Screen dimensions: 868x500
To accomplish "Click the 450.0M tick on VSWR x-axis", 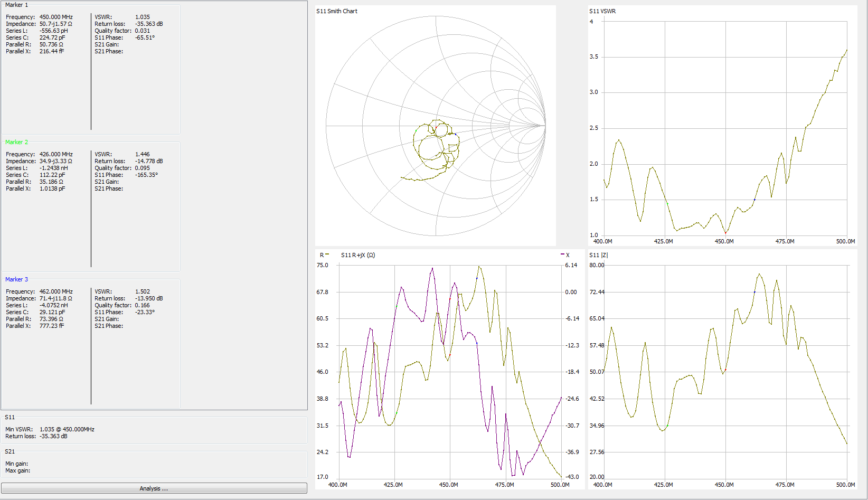I will tap(724, 241).
